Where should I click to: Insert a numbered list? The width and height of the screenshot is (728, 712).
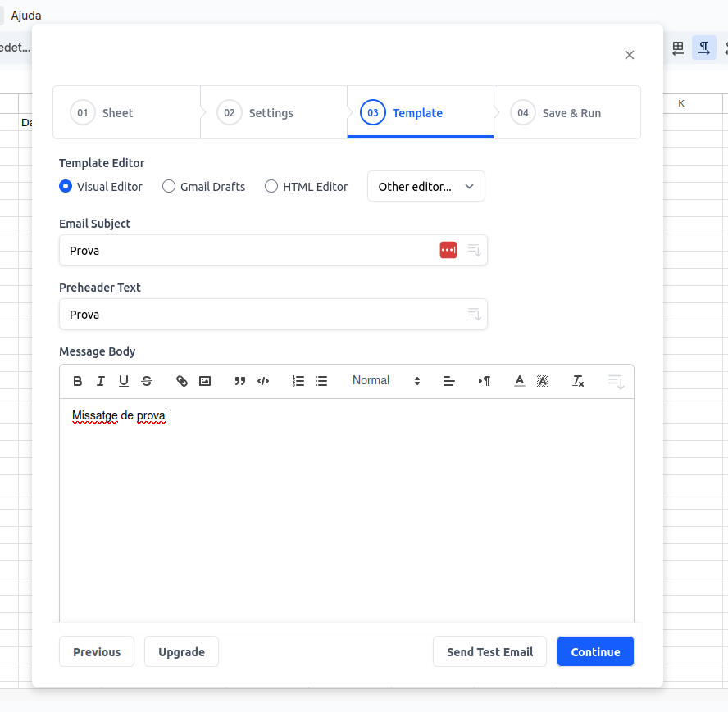298,381
